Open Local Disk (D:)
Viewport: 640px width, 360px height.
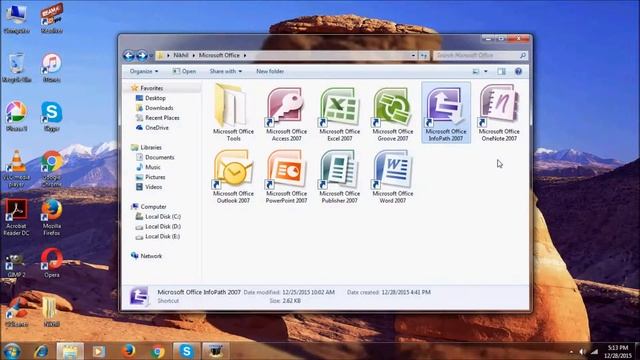tap(162, 226)
